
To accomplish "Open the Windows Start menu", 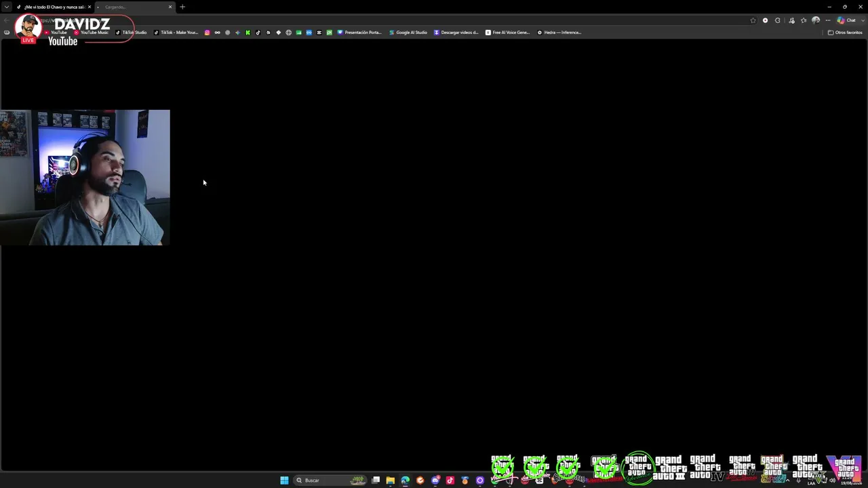I will click(284, 481).
